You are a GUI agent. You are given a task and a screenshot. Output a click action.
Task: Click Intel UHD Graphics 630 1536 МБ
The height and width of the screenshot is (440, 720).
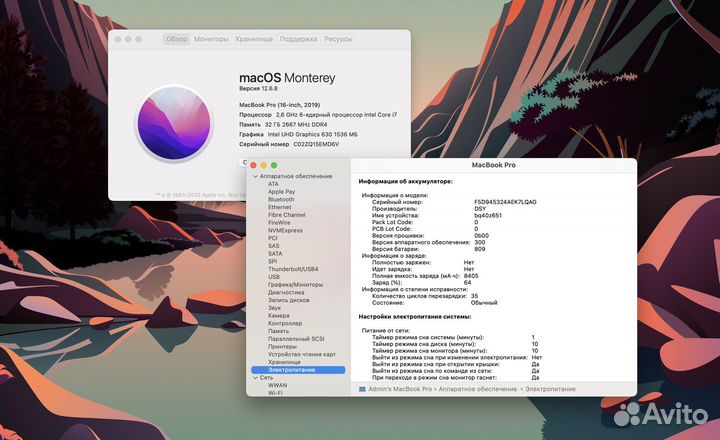[x=313, y=135]
